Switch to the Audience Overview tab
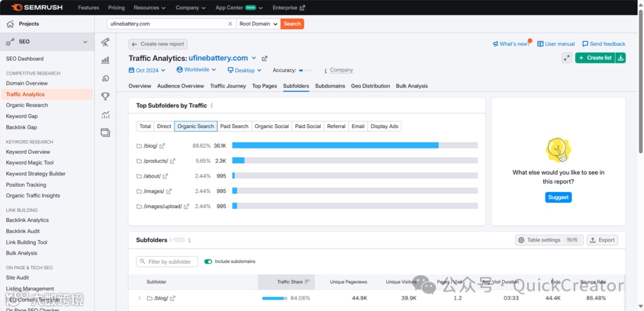This screenshot has width=644, height=311. [180, 86]
